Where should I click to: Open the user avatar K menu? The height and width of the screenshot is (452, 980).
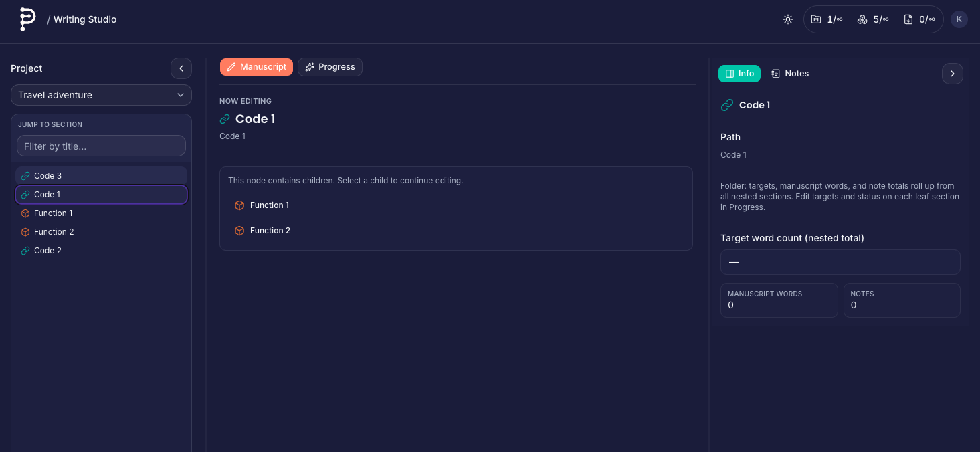pyautogui.click(x=959, y=19)
